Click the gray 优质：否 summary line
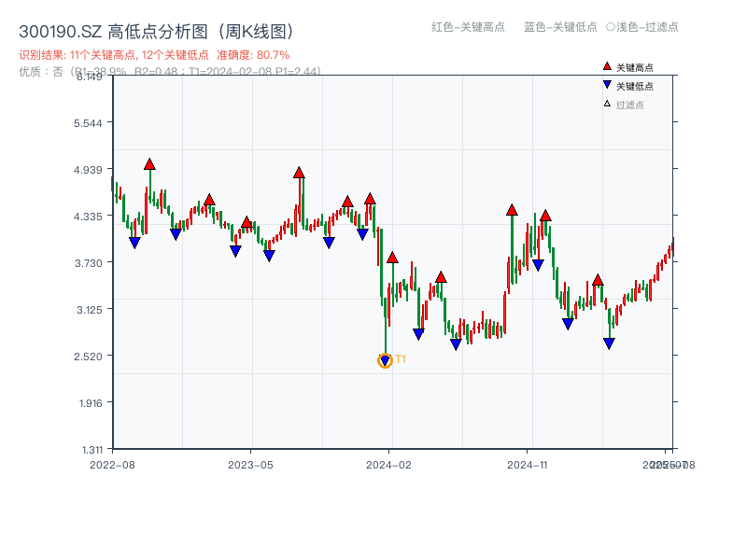This screenshot has width=747, height=560. click(x=170, y=72)
